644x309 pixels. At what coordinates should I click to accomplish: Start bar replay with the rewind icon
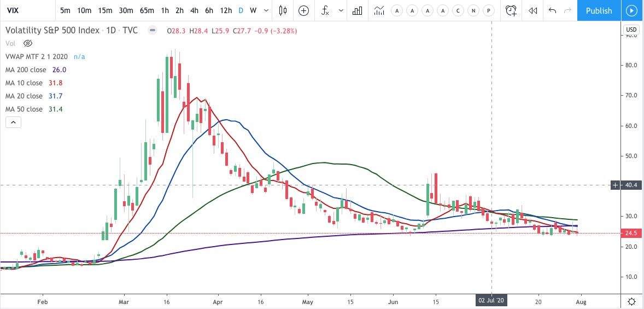click(x=532, y=11)
